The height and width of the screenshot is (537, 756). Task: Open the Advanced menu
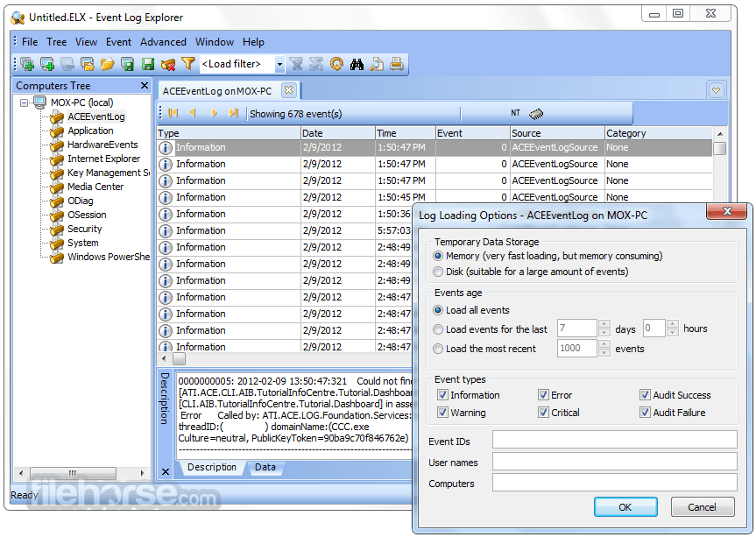point(163,42)
